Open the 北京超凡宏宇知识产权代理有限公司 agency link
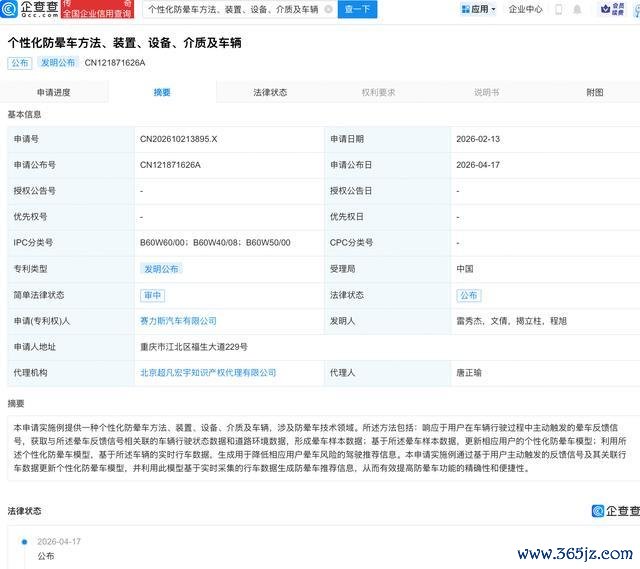The height and width of the screenshot is (569, 640). (208, 372)
